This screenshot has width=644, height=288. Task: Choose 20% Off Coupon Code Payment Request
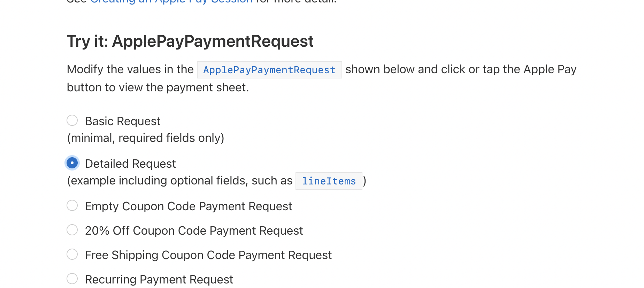72,230
